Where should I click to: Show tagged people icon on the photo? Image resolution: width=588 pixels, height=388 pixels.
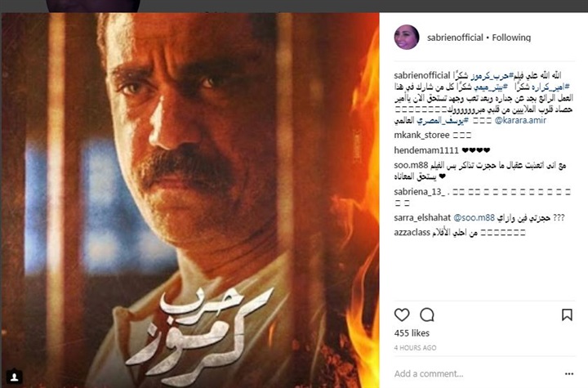tap(14, 377)
